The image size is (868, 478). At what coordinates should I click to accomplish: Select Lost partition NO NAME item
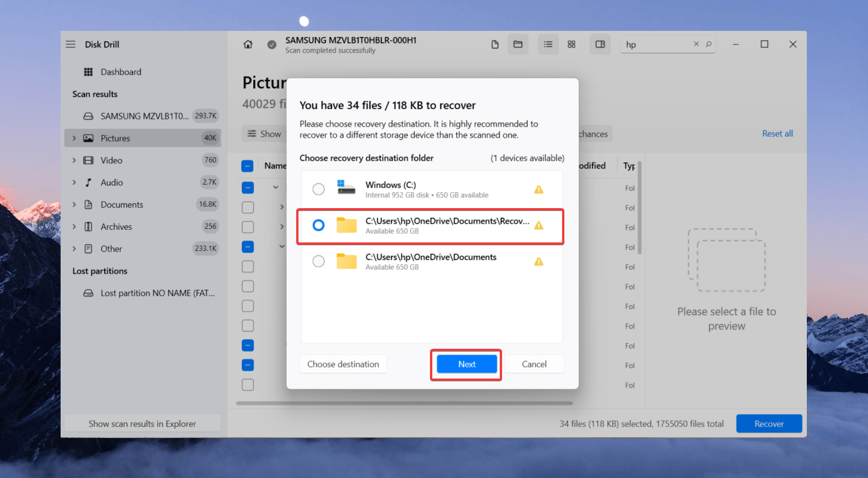pos(142,293)
